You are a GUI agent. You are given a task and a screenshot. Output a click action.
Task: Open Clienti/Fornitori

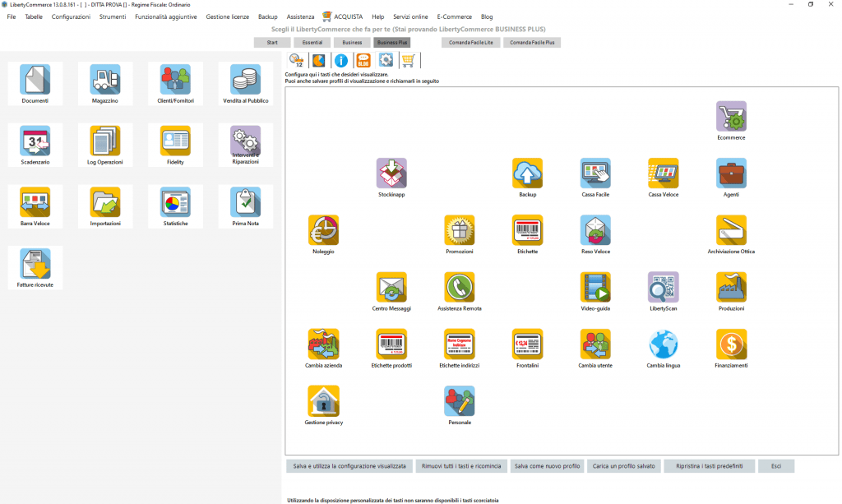(176, 83)
